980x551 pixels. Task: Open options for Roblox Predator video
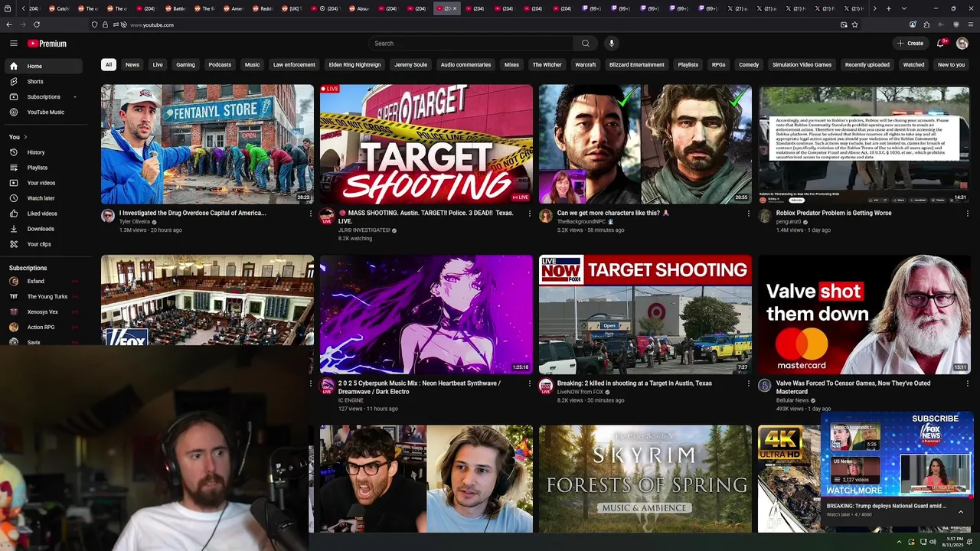tap(967, 214)
